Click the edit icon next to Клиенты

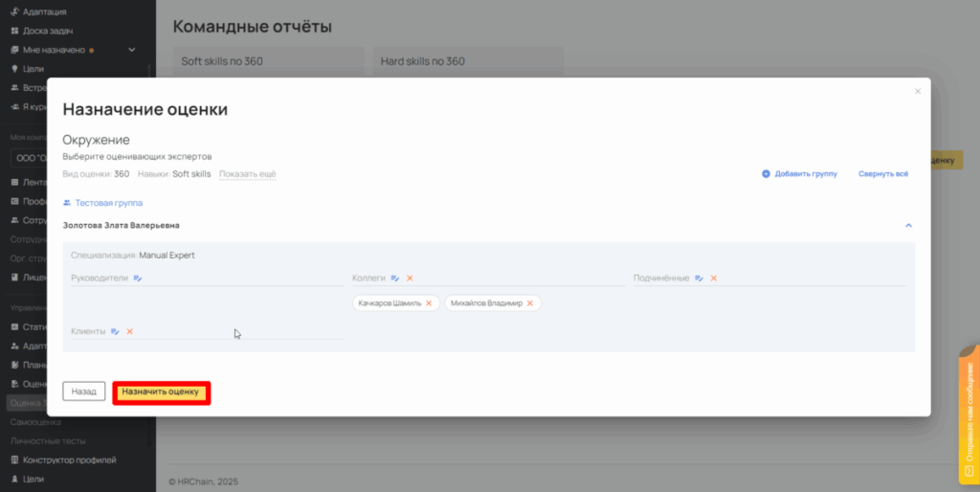coord(115,331)
